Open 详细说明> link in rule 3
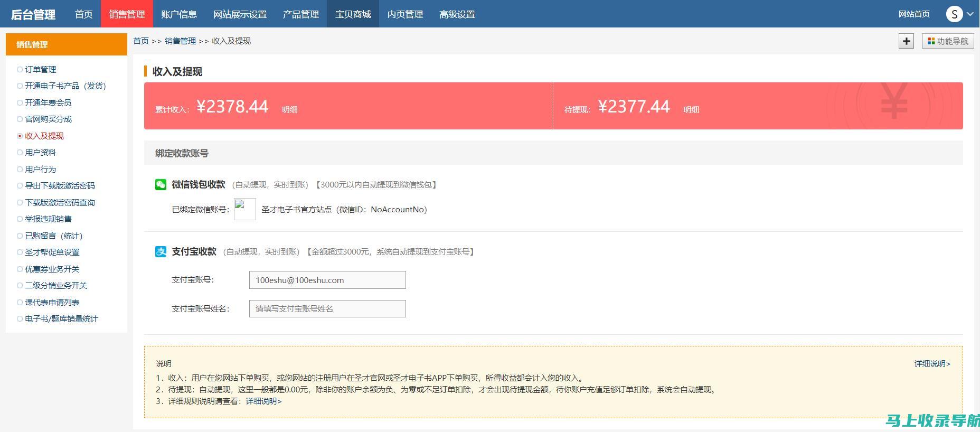This screenshot has width=980, height=432. (263, 401)
